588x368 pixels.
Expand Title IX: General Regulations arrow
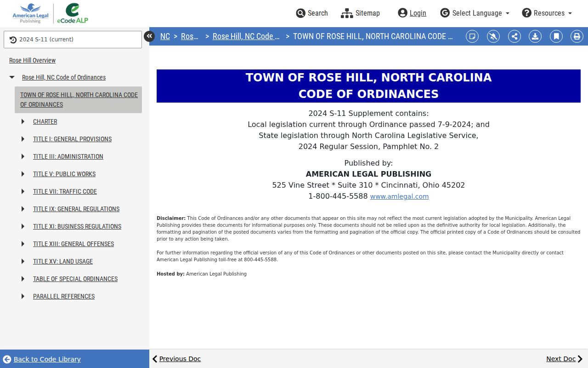tap(23, 209)
